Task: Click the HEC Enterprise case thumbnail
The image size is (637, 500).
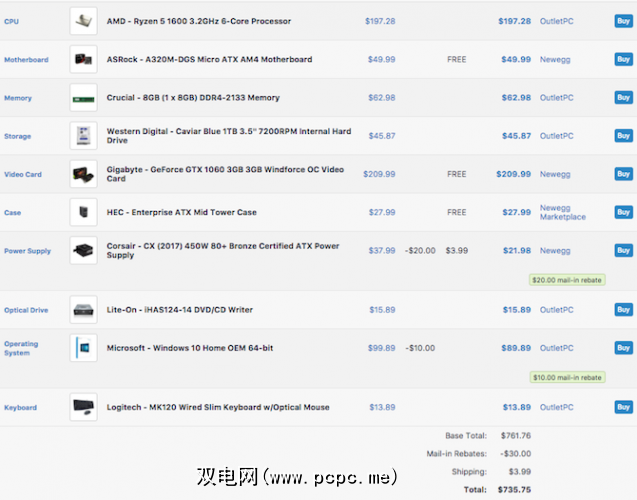Action: coord(84,212)
